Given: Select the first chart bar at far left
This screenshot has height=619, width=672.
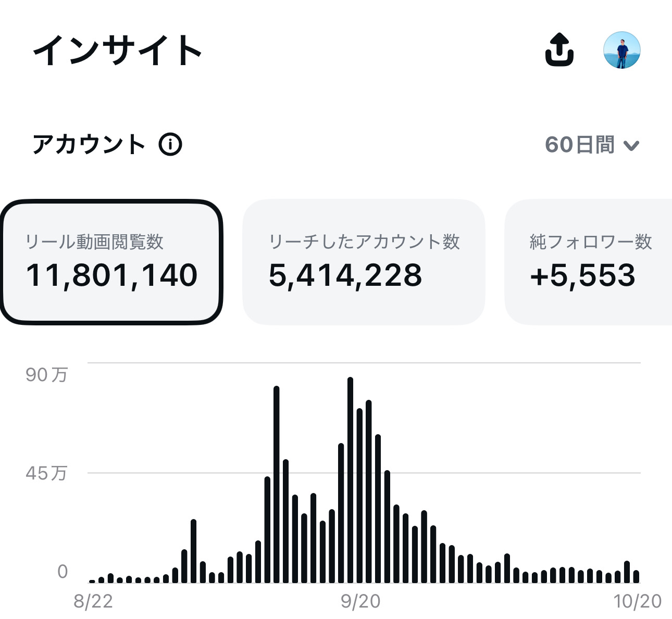Looking at the screenshot, I should point(92,580).
